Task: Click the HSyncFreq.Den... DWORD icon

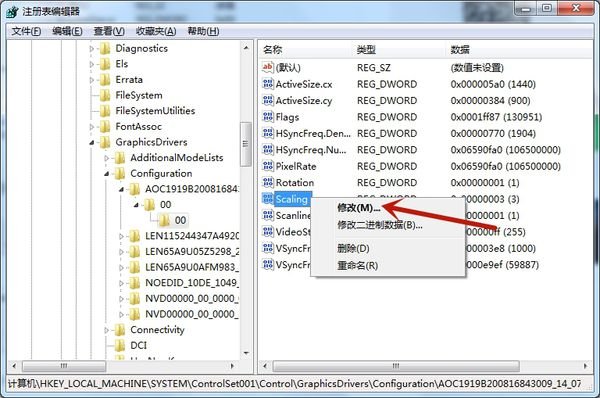Action: tap(268, 133)
